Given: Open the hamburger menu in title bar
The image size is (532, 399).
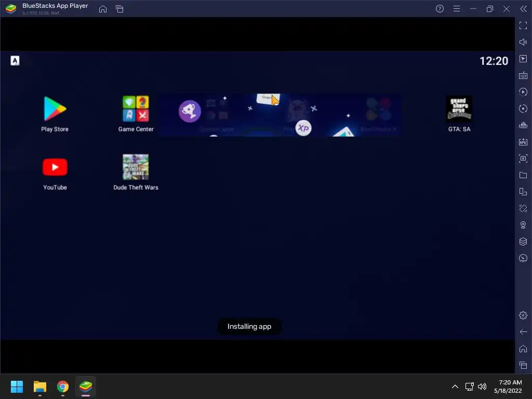Looking at the screenshot, I should coord(457,9).
